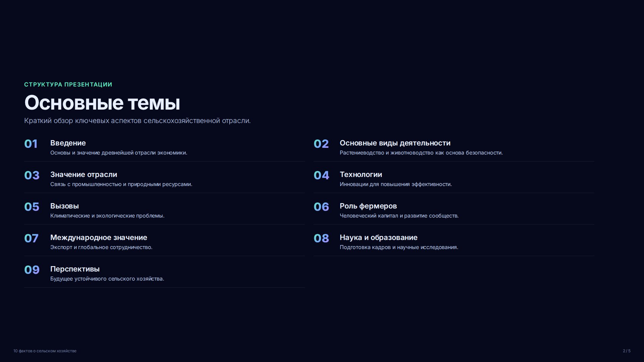Click the 06 number marker

[321, 207]
